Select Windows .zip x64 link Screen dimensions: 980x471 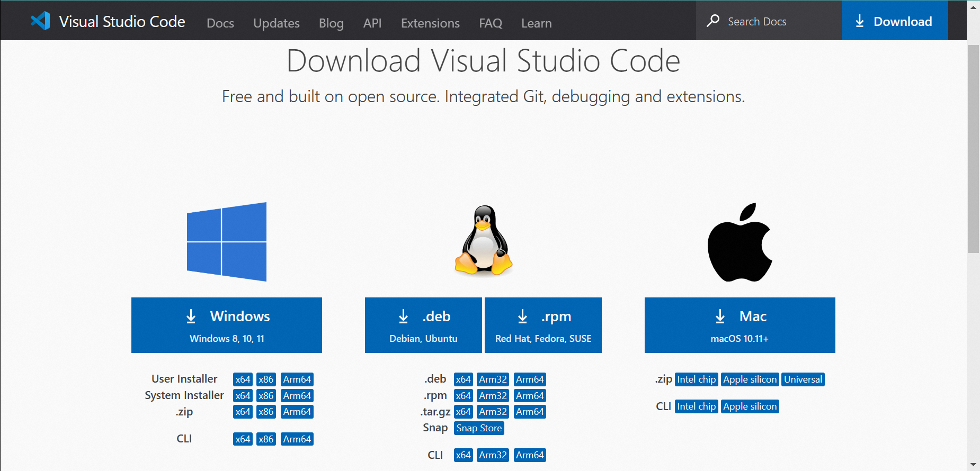[243, 412]
